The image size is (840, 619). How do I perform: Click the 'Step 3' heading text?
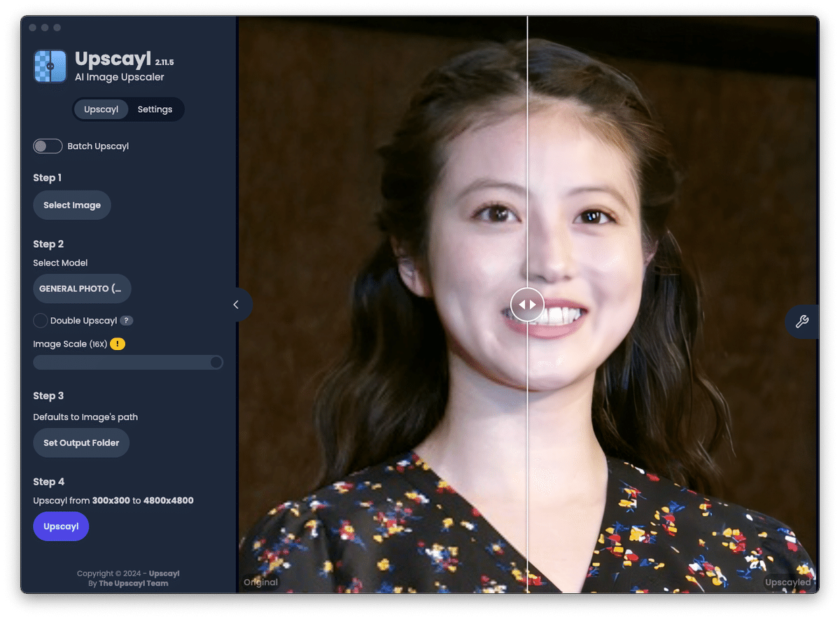48,396
